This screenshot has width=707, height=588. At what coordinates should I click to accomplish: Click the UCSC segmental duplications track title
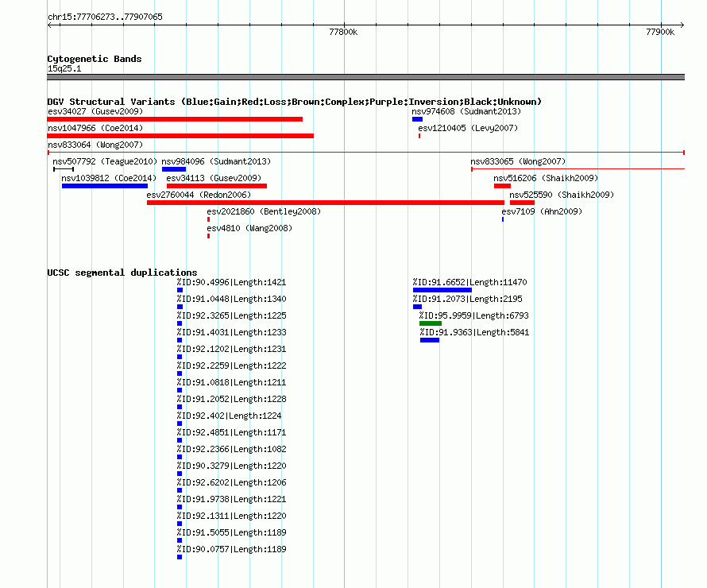pos(122,273)
